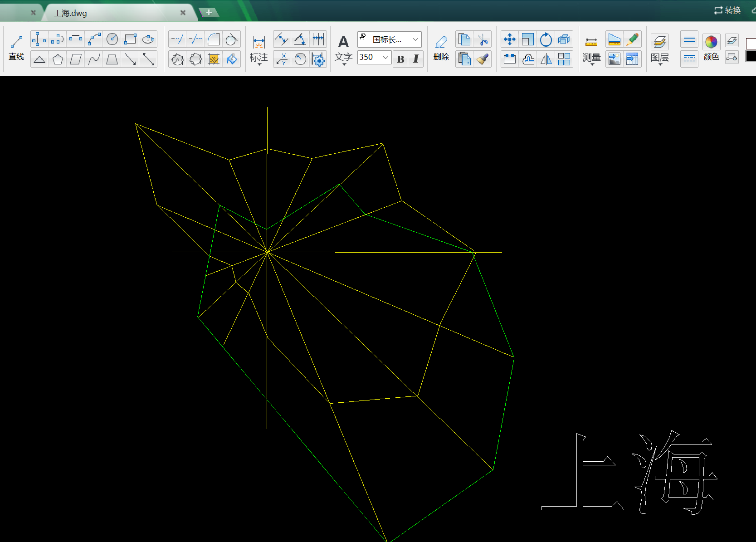The height and width of the screenshot is (542, 756).
Task: Select the circle with radius tool
Action: pos(112,39)
